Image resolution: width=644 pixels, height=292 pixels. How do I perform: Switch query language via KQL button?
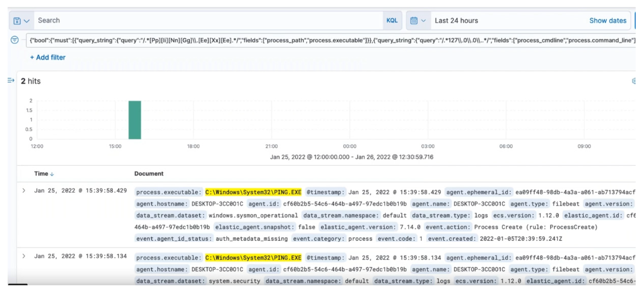(392, 21)
